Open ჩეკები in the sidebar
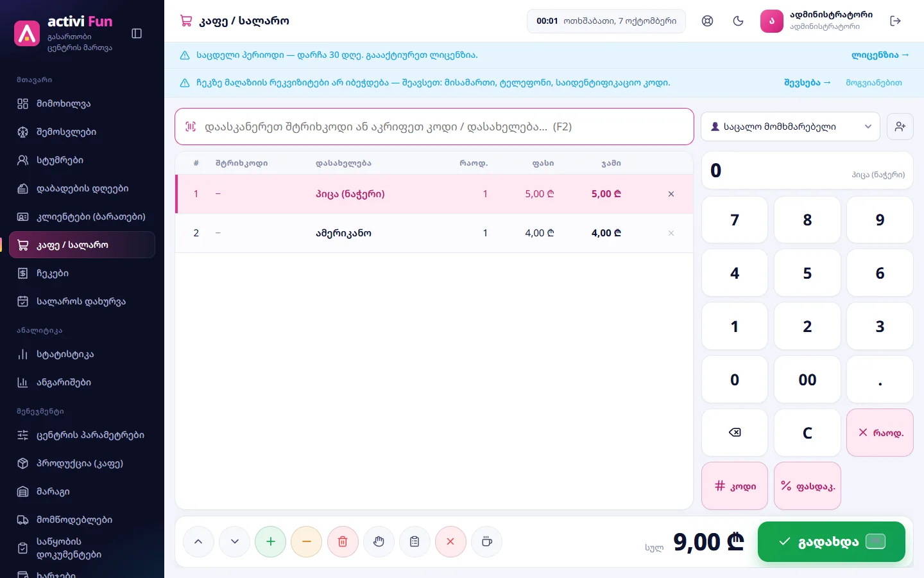 click(x=82, y=273)
